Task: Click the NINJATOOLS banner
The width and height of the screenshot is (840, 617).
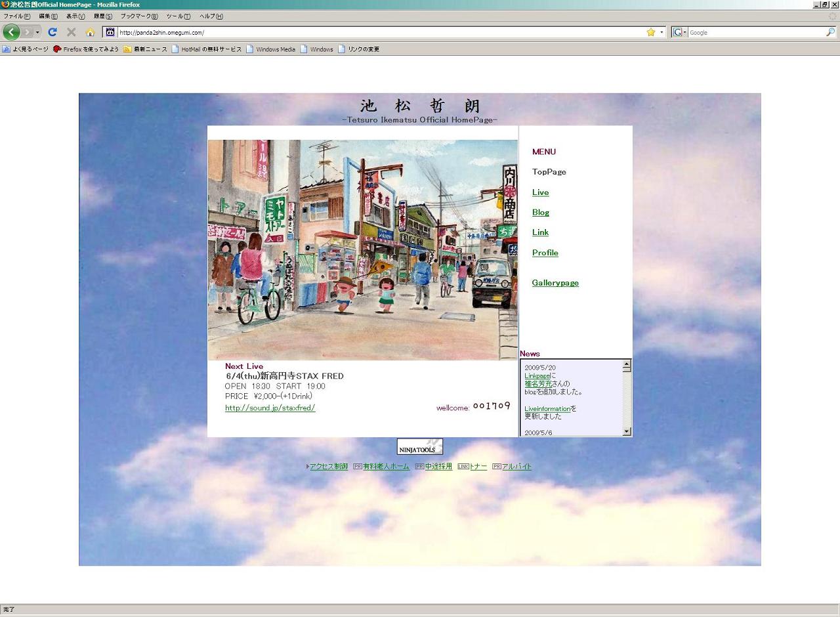Action: [420, 446]
